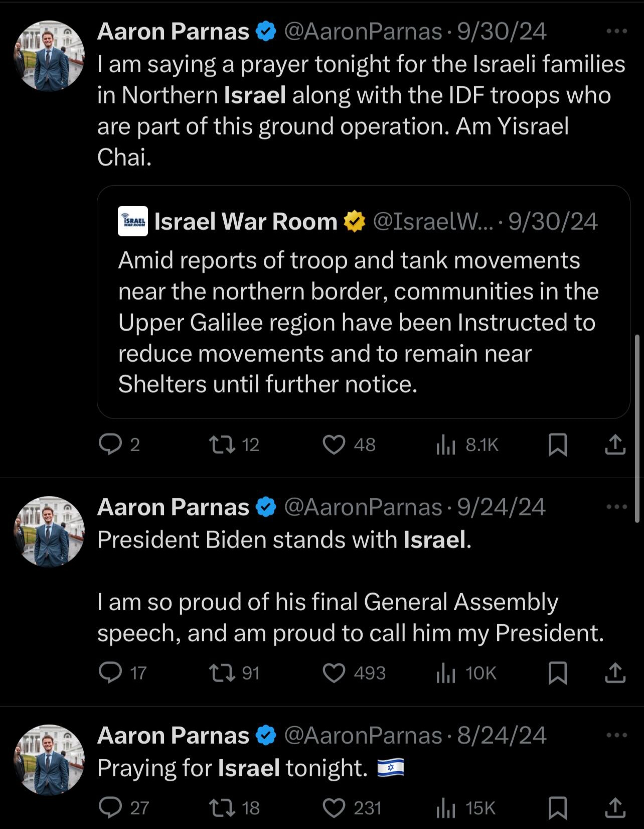Share the Praying for Israel tweet

(x=615, y=808)
